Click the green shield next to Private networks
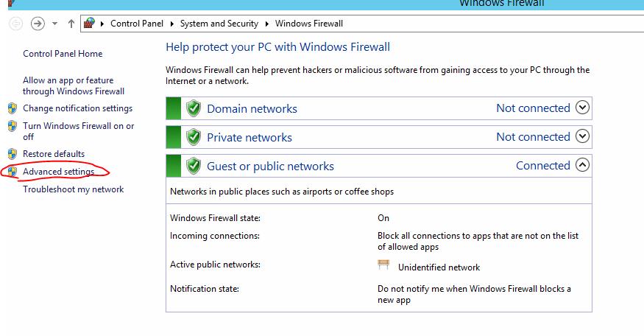The height and width of the screenshot is (336, 644). point(194,137)
